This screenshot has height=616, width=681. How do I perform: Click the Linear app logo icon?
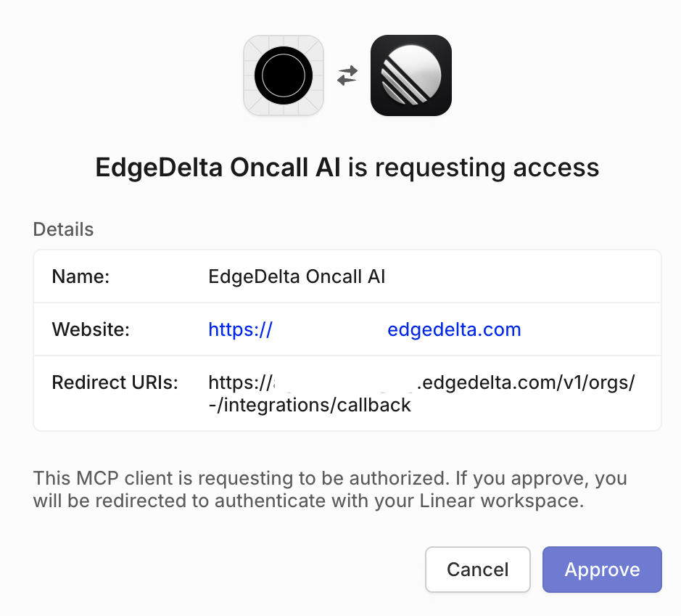click(x=411, y=75)
